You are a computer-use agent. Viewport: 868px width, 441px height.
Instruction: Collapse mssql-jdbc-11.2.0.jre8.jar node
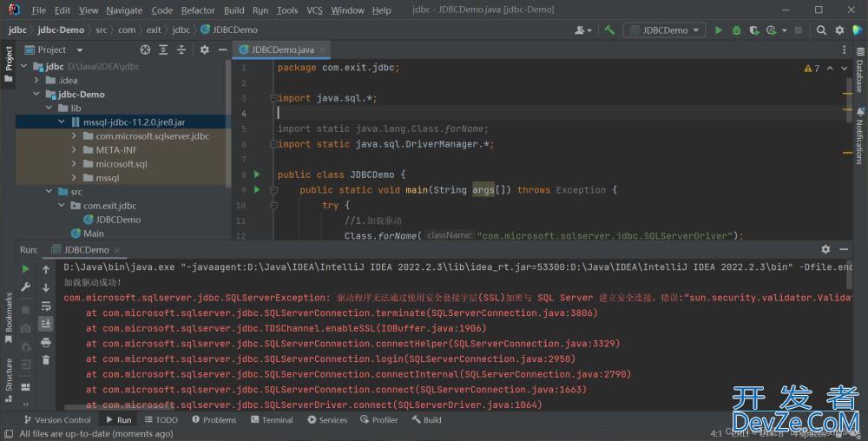pos(62,122)
